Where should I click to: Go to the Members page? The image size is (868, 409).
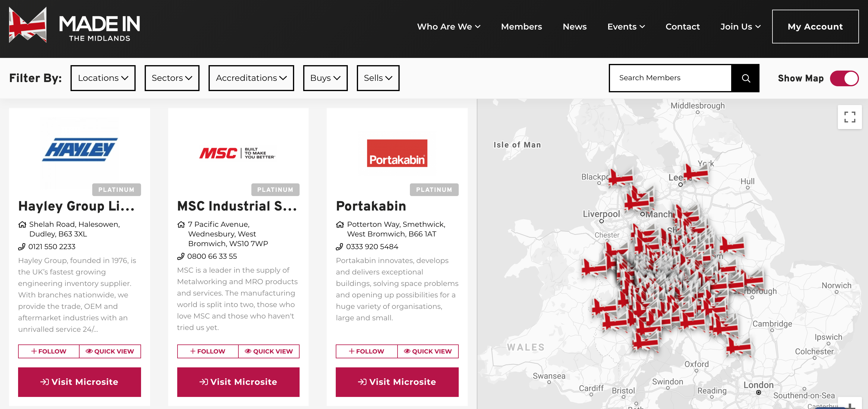(x=521, y=27)
